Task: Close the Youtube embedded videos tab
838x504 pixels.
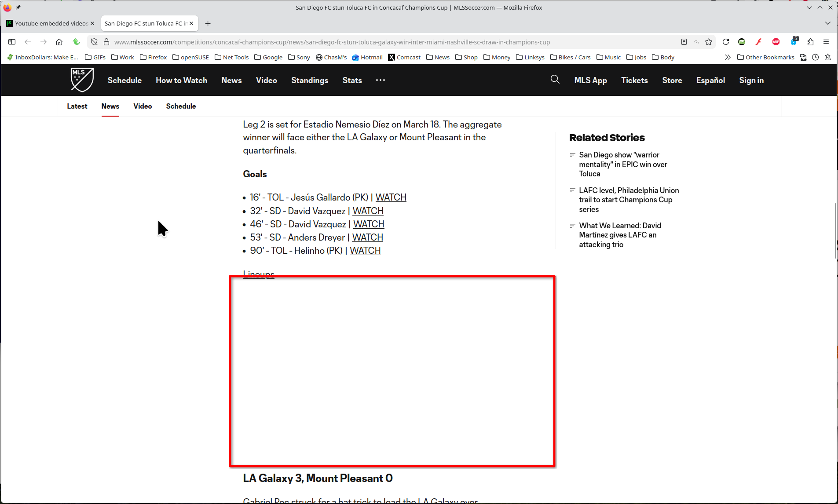Action: pos(92,24)
